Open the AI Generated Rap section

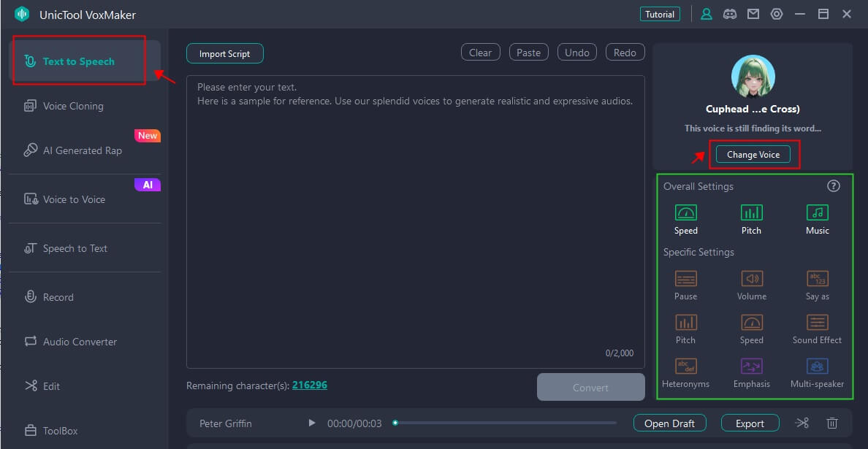[x=82, y=150]
